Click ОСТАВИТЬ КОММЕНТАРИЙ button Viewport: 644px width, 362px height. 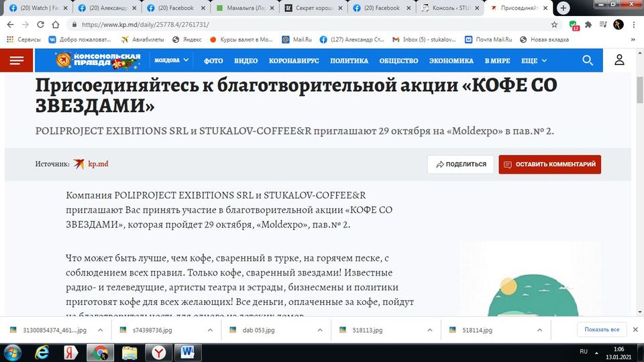pos(549,164)
